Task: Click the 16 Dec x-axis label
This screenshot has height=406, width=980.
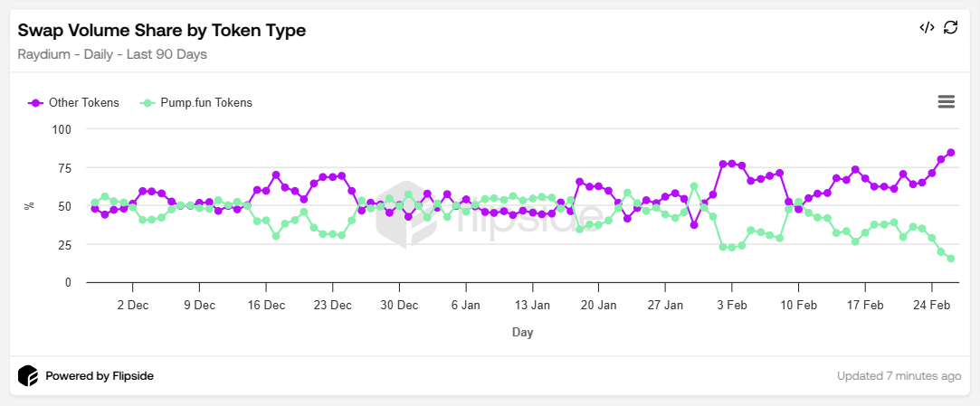Action: click(266, 306)
